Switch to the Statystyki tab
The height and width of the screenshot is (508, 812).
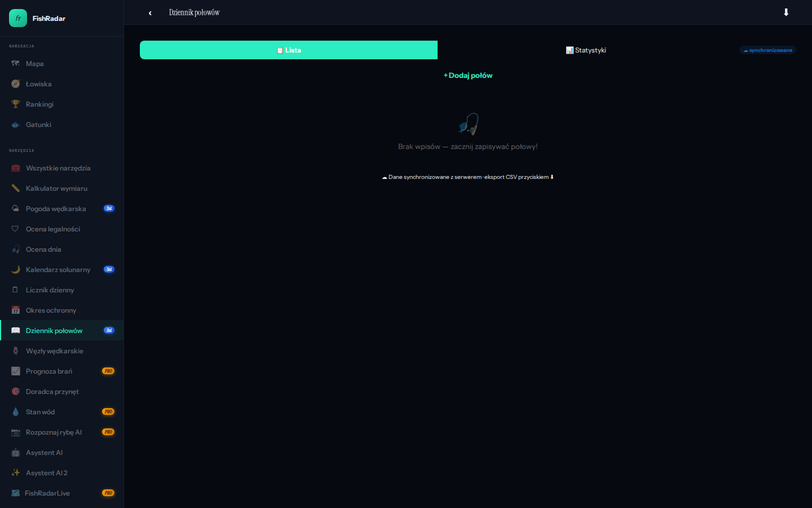coord(586,50)
